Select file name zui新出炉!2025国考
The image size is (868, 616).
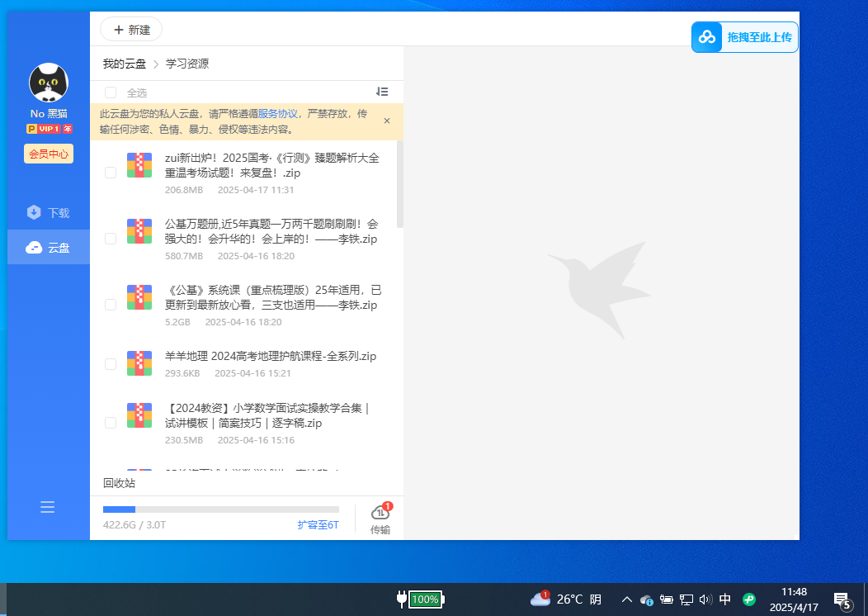[272, 166]
